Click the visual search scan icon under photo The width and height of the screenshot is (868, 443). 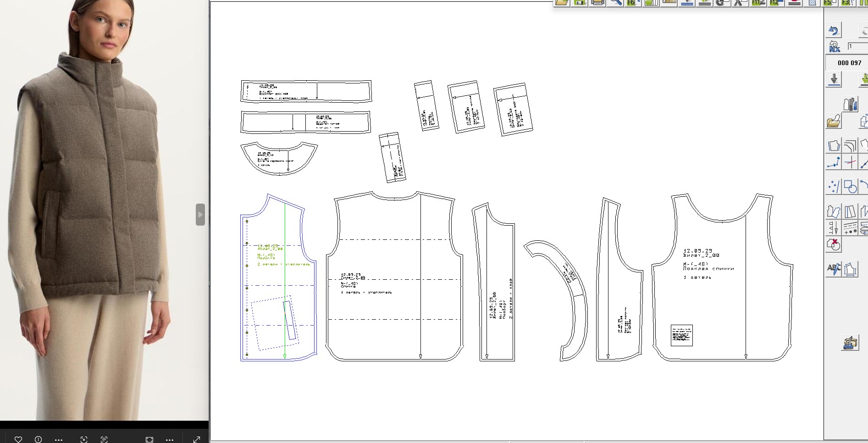coord(83,439)
